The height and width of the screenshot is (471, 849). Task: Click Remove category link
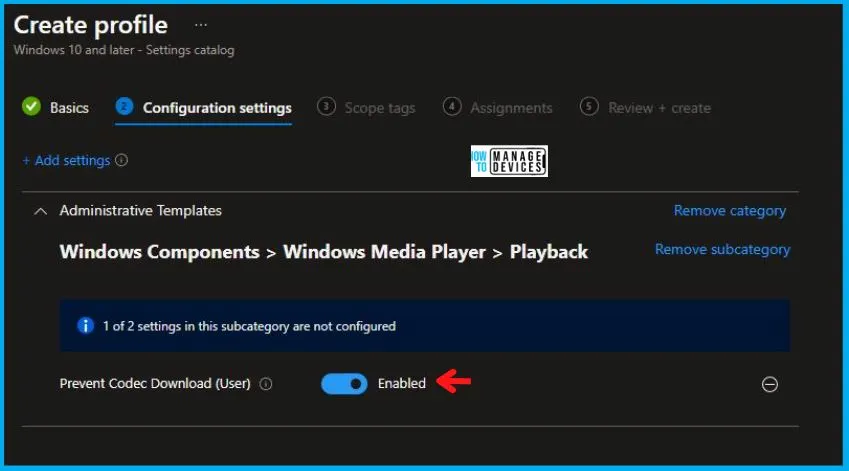(729, 211)
